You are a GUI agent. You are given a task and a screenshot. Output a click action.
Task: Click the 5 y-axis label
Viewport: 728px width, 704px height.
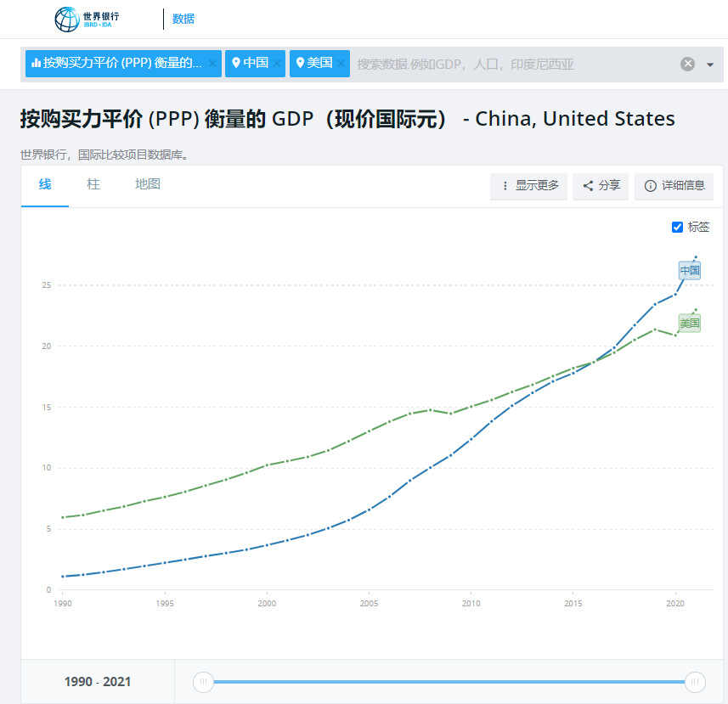tap(48, 528)
